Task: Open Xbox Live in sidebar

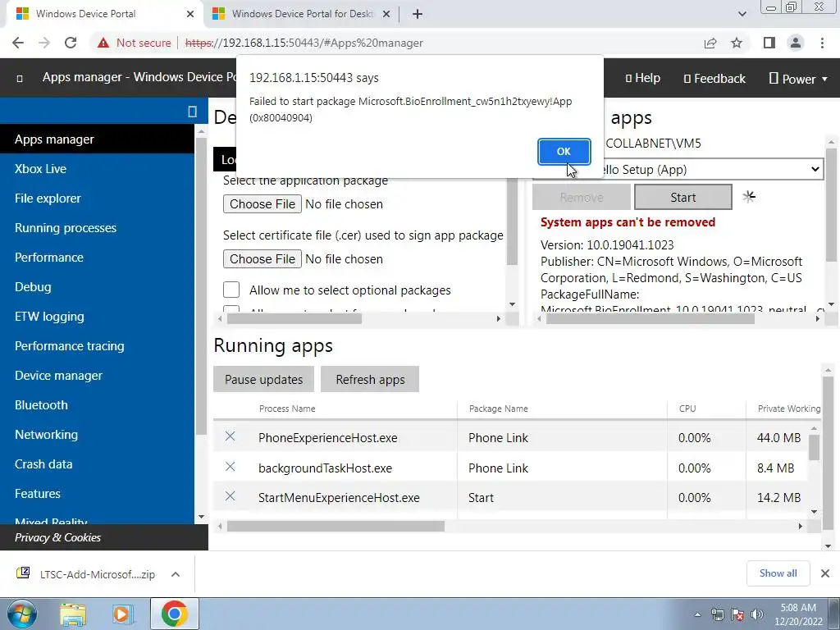Action: (97, 169)
